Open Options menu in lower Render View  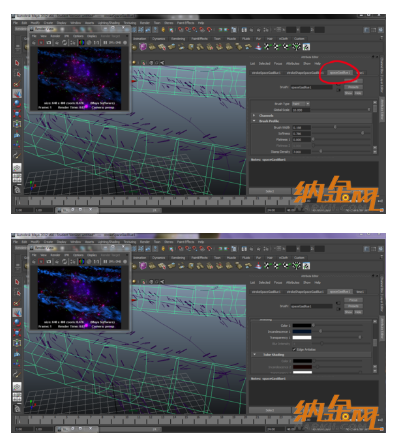(x=78, y=255)
